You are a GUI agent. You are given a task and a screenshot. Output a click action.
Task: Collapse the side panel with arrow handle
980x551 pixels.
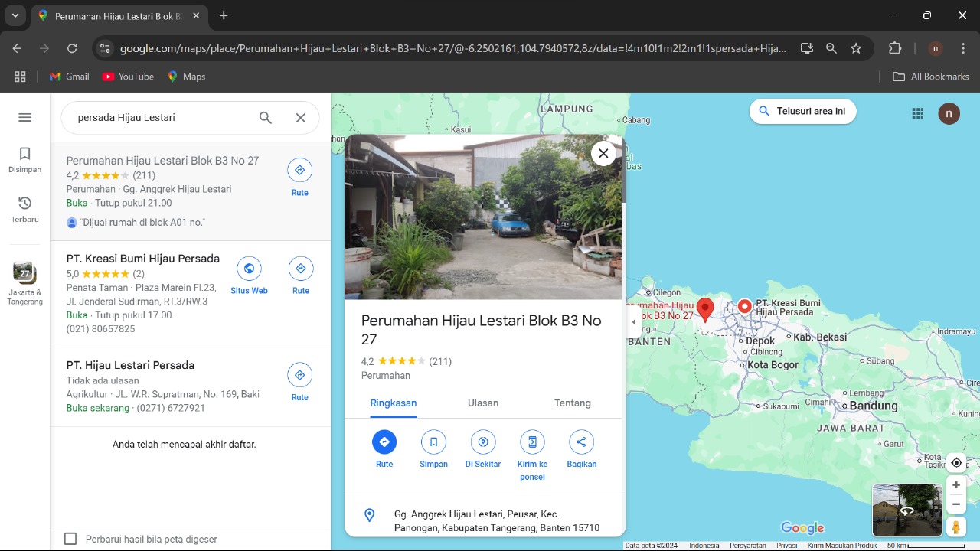click(x=633, y=322)
